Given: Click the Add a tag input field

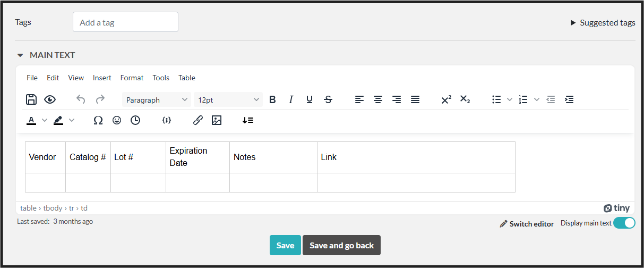Looking at the screenshot, I should pyautogui.click(x=125, y=22).
